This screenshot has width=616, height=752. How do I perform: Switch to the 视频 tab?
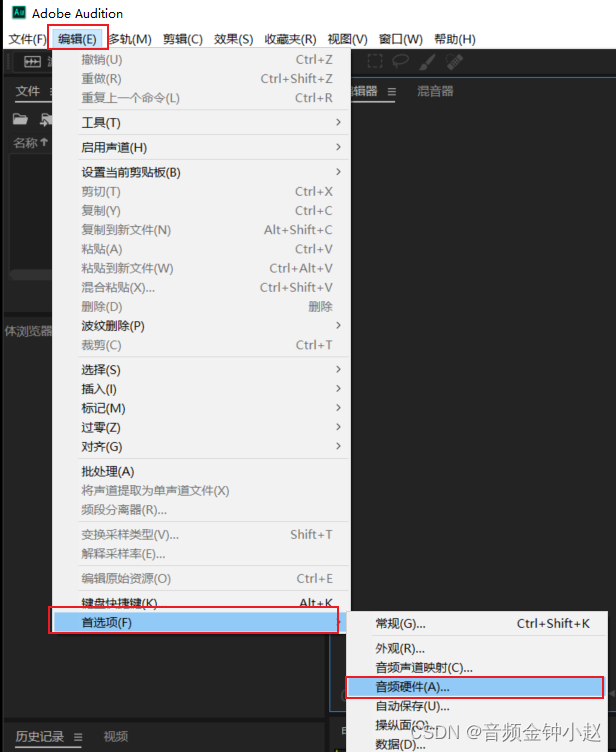point(116,736)
